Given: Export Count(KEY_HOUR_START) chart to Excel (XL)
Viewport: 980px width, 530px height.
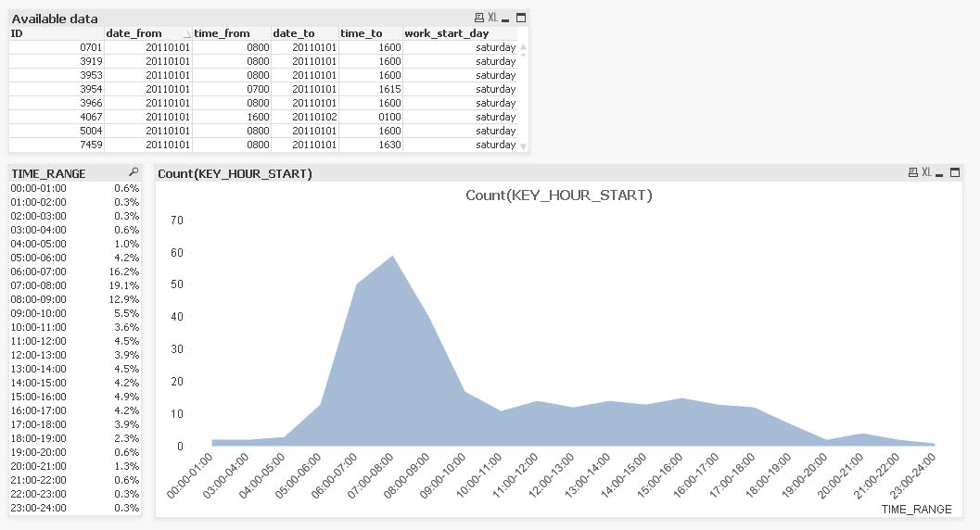Looking at the screenshot, I should tap(927, 172).
